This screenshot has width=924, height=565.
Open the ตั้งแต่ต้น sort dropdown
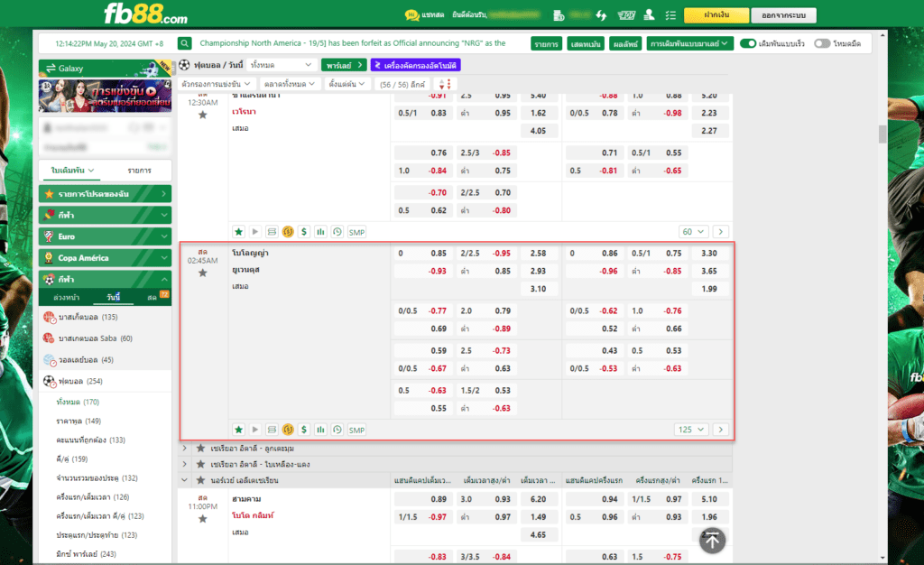click(x=346, y=84)
